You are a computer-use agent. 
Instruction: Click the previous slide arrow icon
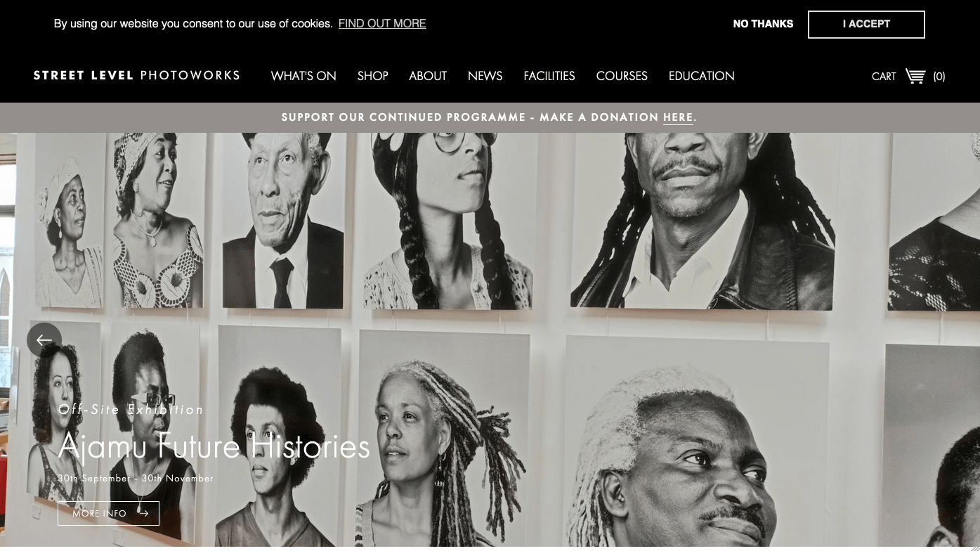pos(44,340)
